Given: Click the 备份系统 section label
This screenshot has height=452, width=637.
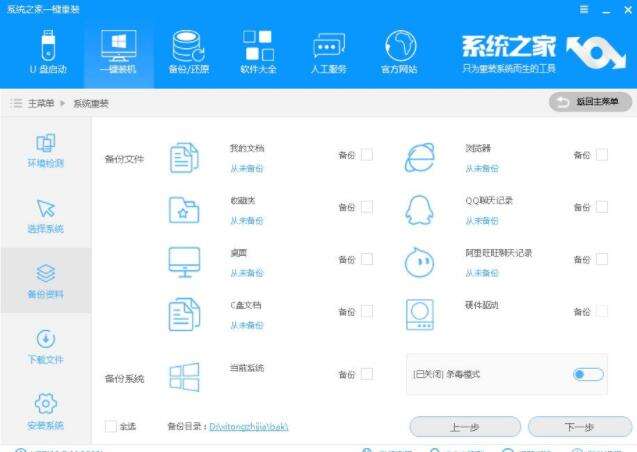Looking at the screenshot, I should (x=124, y=378).
